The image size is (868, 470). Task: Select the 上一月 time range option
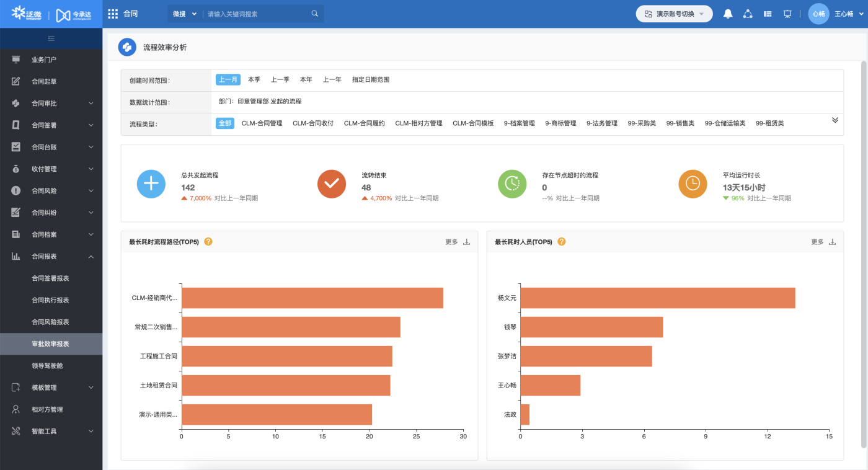click(x=228, y=80)
